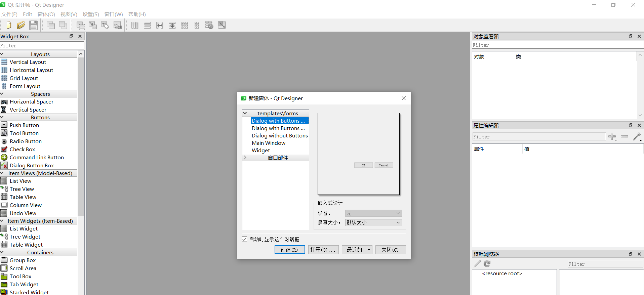Select Tab Widget entry

click(24, 284)
